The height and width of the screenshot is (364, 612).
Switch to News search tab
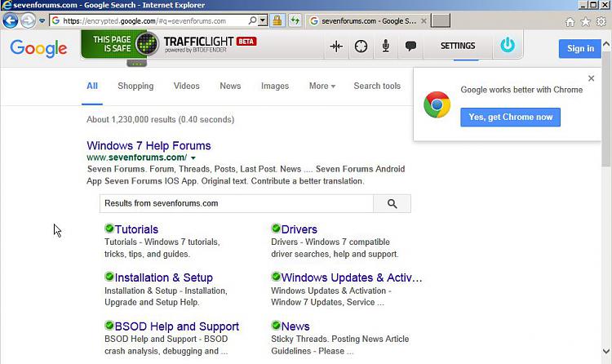click(230, 86)
